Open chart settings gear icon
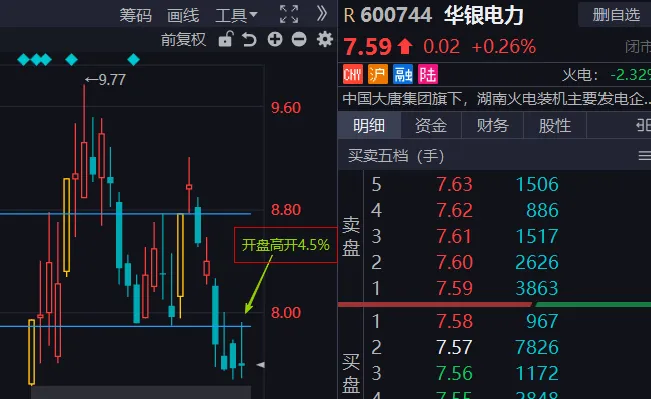The image size is (651, 399). click(x=325, y=39)
